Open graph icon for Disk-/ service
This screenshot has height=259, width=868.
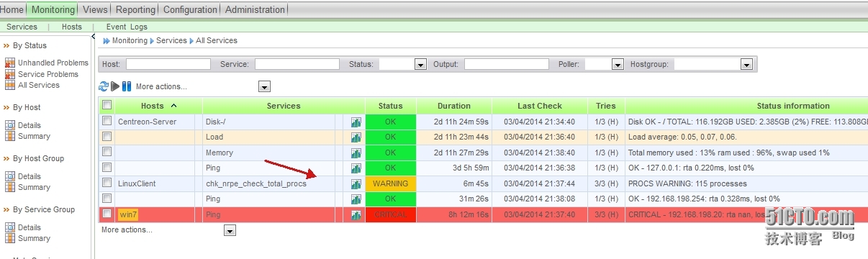tap(356, 122)
